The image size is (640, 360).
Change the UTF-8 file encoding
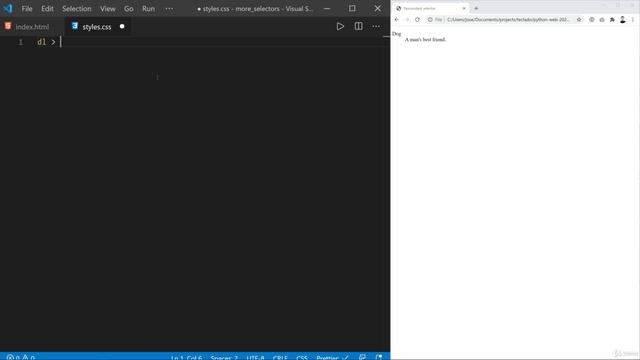click(x=256, y=357)
